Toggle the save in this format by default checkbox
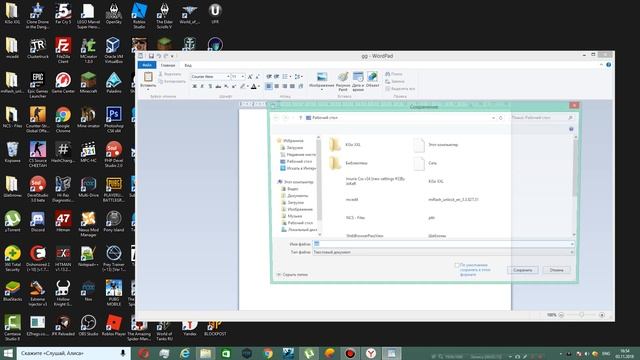This screenshot has height=360, width=640. click(x=457, y=265)
